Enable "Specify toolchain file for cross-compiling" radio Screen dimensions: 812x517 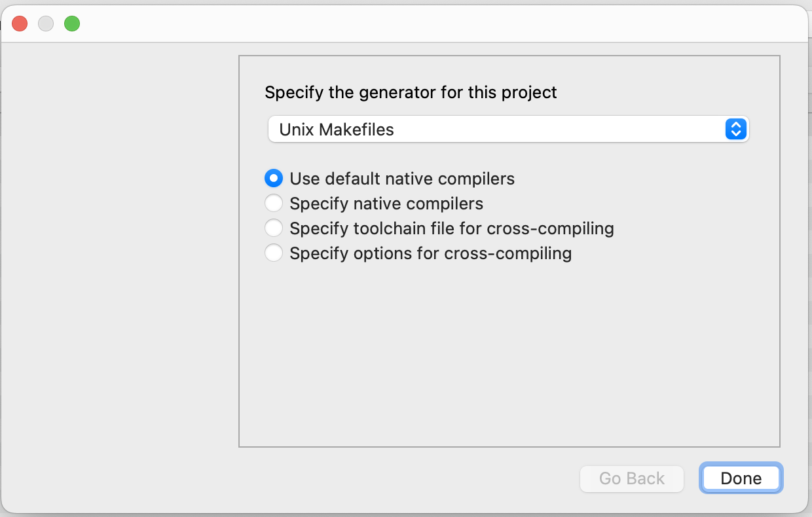click(274, 228)
